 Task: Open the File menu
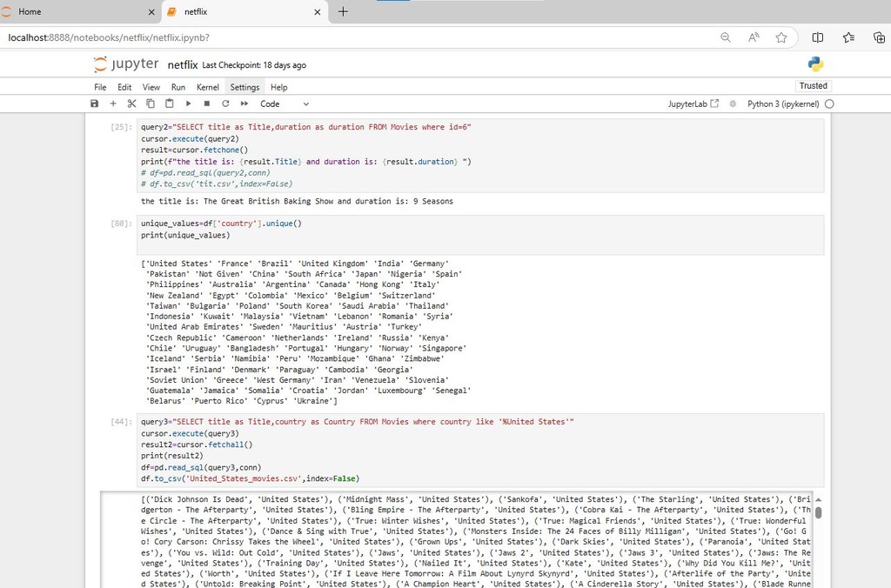click(100, 87)
